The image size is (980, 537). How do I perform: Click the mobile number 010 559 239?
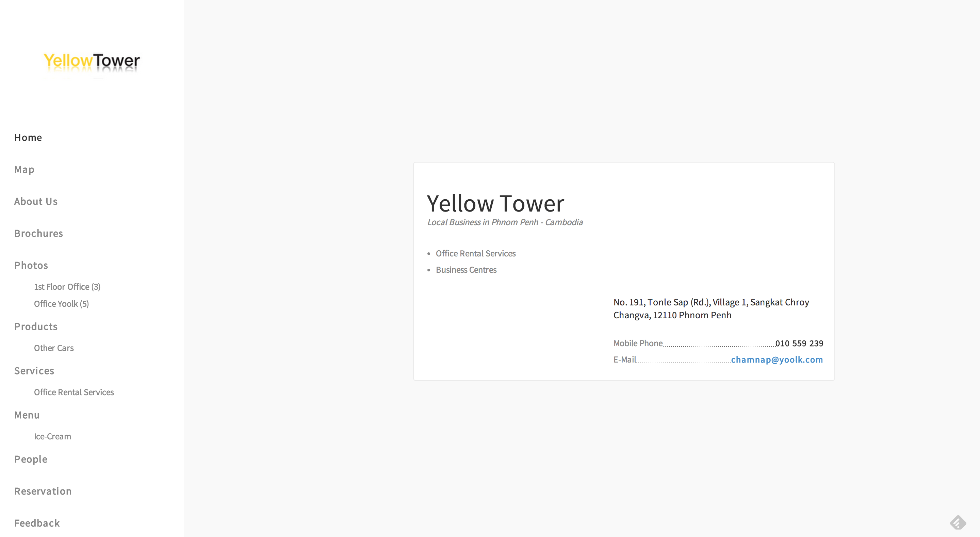pos(799,343)
